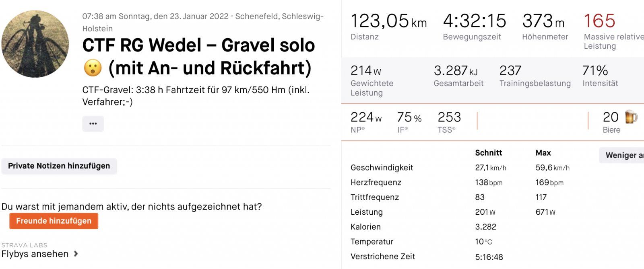Click the 253 TSS value
Screen dimensions: 644x269
449,117
